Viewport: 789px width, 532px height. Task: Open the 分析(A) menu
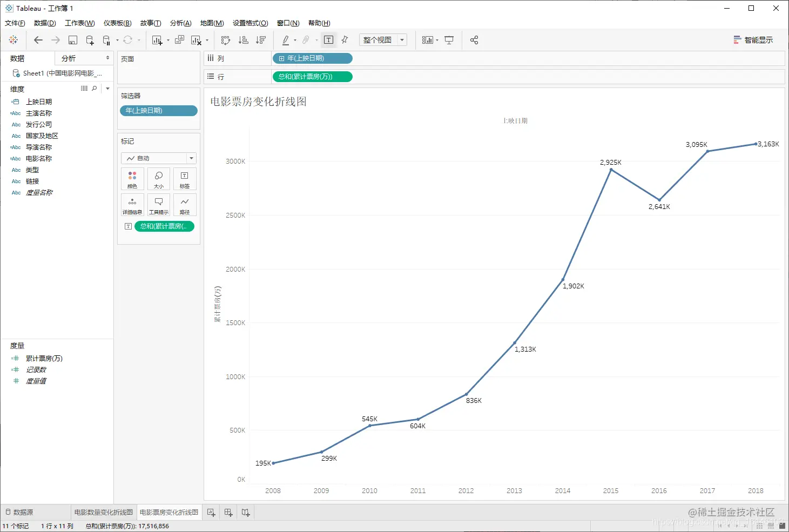181,23
